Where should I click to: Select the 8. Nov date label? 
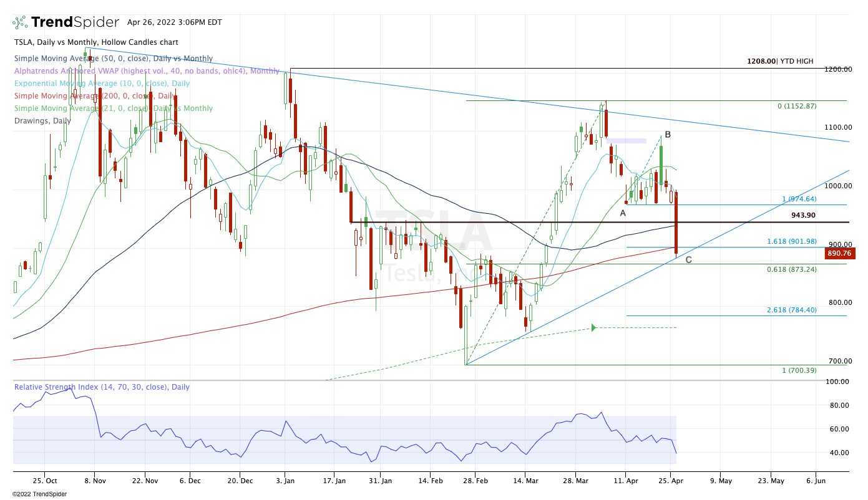94,481
